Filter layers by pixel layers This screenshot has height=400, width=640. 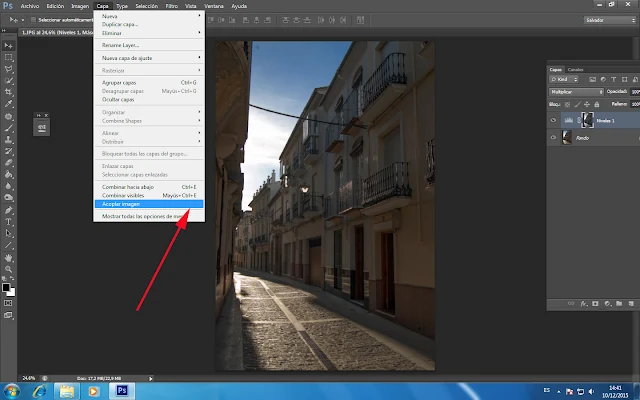tap(592, 79)
